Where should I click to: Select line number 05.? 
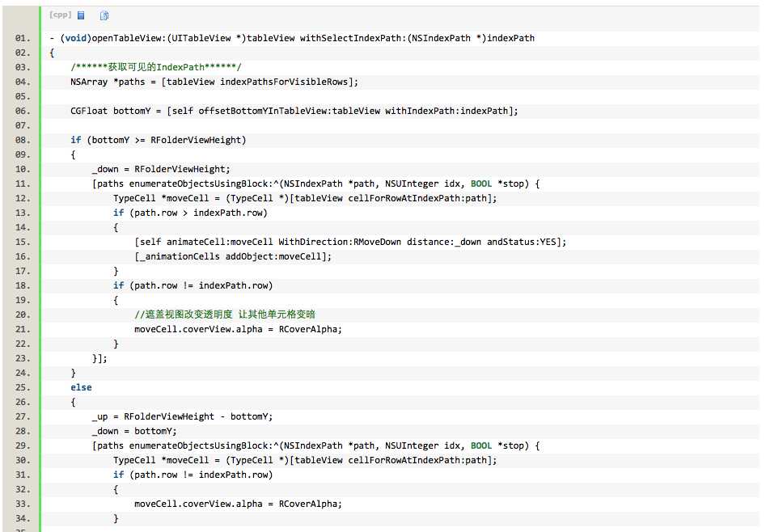click(22, 96)
